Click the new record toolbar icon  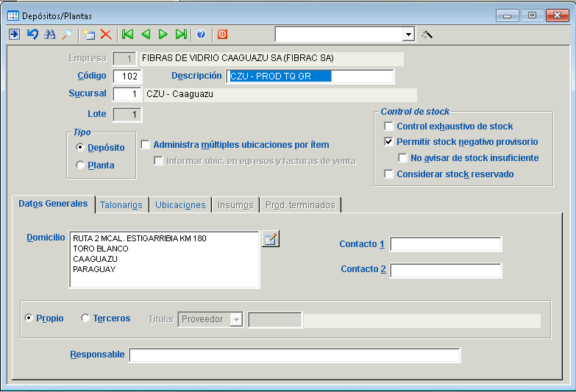(89, 35)
